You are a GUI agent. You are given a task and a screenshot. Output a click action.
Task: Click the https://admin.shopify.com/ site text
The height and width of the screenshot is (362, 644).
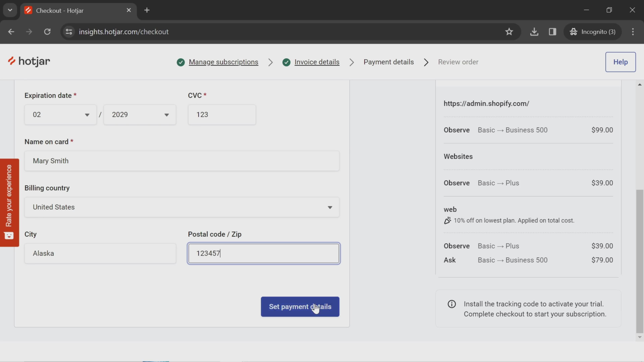(x=486, y=103)
